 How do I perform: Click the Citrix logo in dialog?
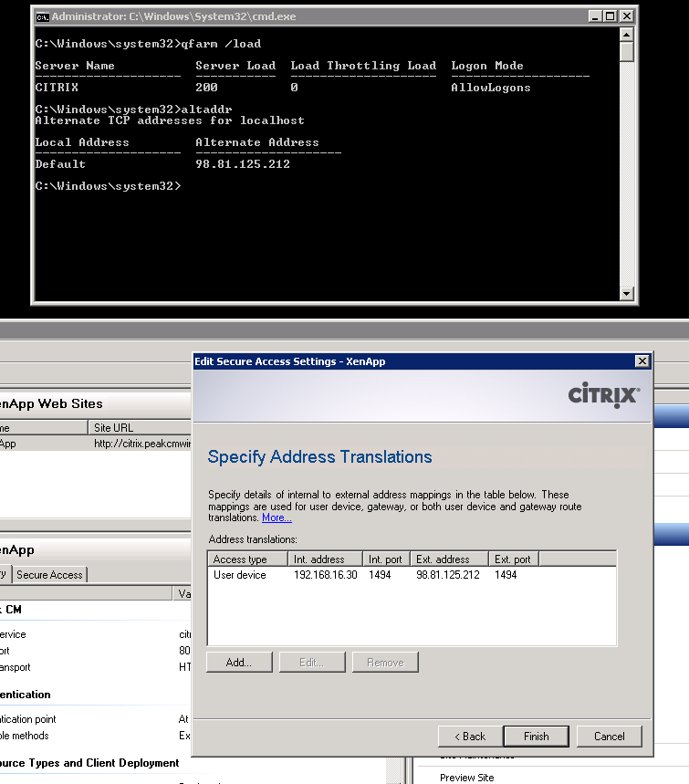tap(604, 395)
